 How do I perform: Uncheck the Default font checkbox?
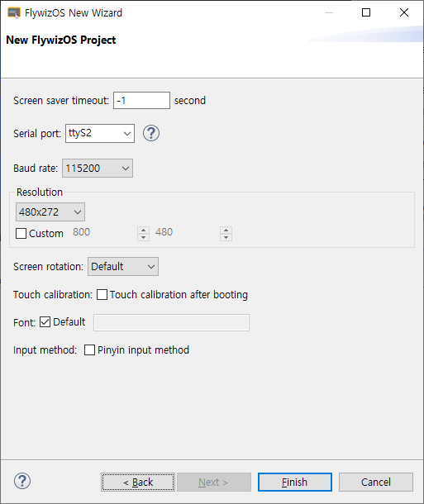[45, 321]
